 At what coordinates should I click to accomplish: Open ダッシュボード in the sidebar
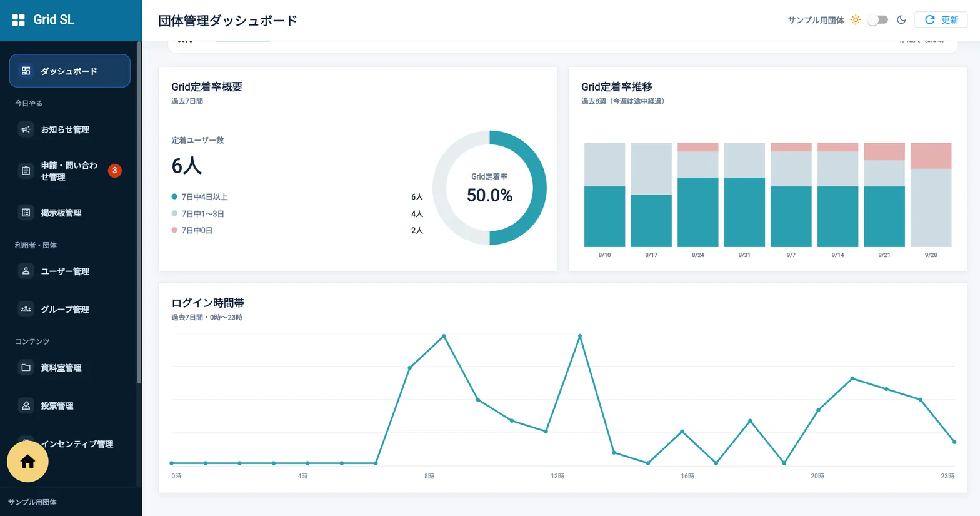pos(70,71)
